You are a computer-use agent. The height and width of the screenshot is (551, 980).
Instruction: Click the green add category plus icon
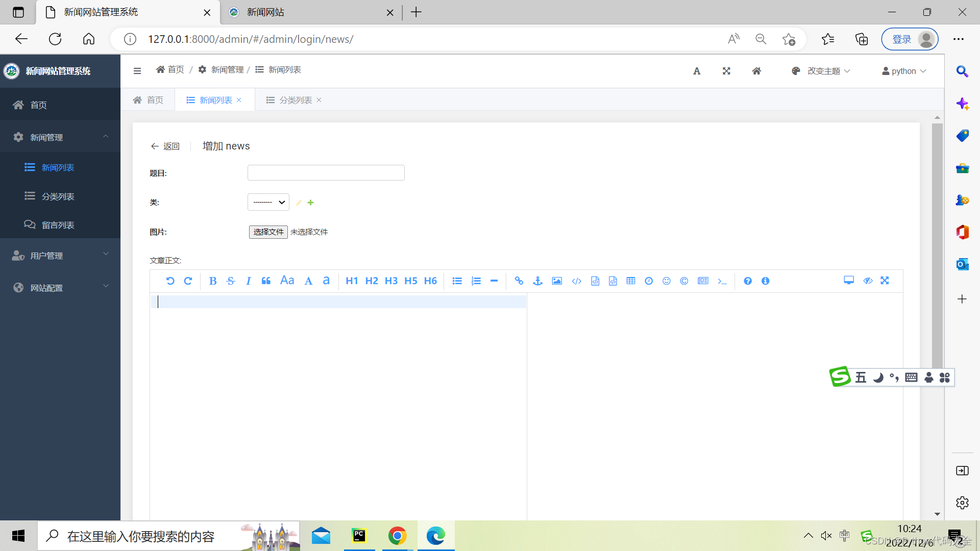pyautogui.click(x=310, y=203)
